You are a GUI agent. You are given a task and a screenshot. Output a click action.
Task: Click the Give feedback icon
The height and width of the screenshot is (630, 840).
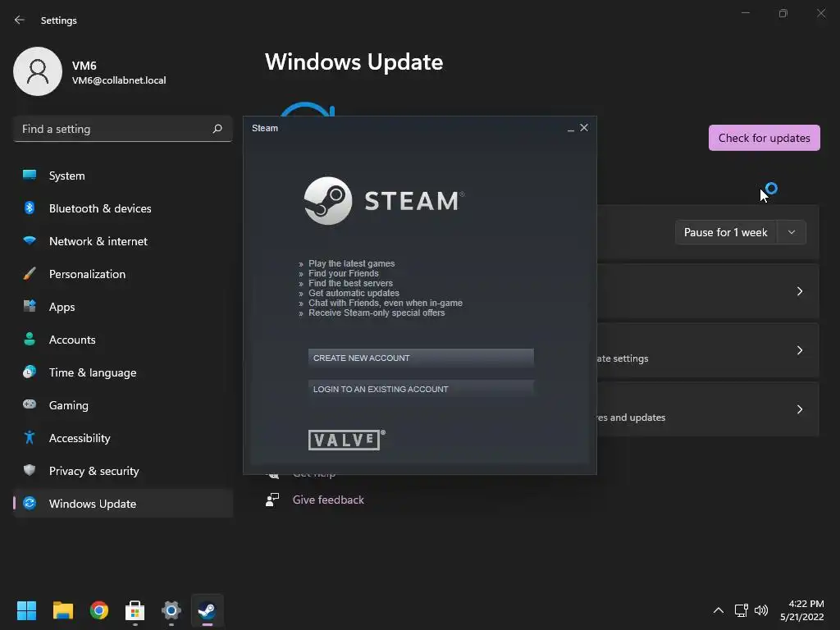[272, 500]
